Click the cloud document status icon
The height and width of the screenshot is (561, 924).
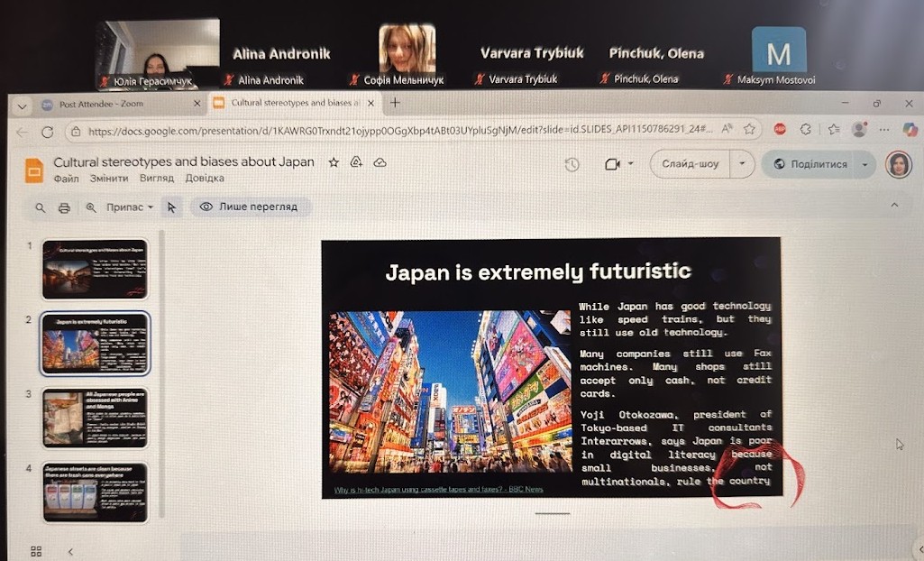[380, 162]
